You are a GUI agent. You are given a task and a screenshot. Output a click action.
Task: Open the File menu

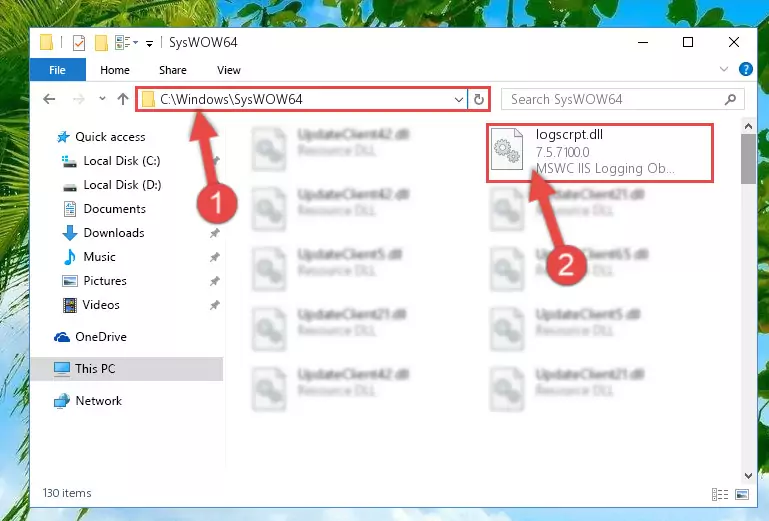coord(57,70)
